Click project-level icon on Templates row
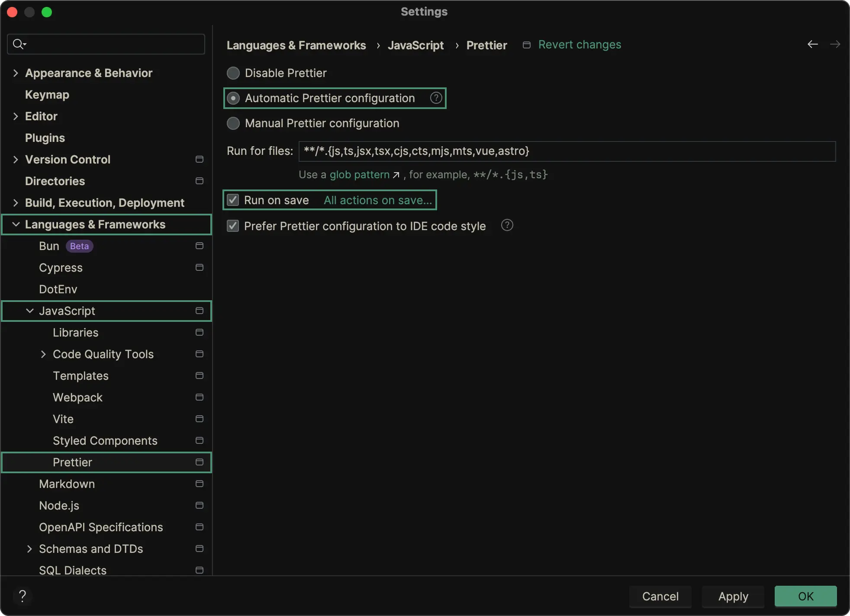The image size is (850, 616). [x=199, y=375]
